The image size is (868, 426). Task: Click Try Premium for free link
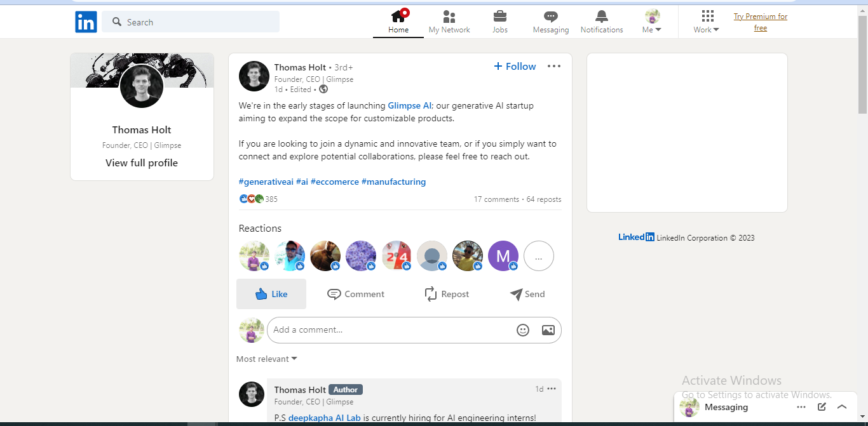(761, 22)
